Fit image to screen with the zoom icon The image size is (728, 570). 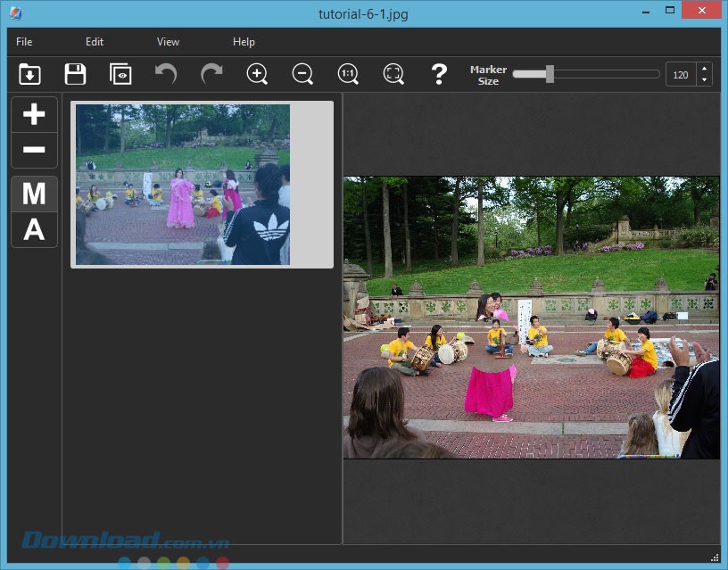393,74
